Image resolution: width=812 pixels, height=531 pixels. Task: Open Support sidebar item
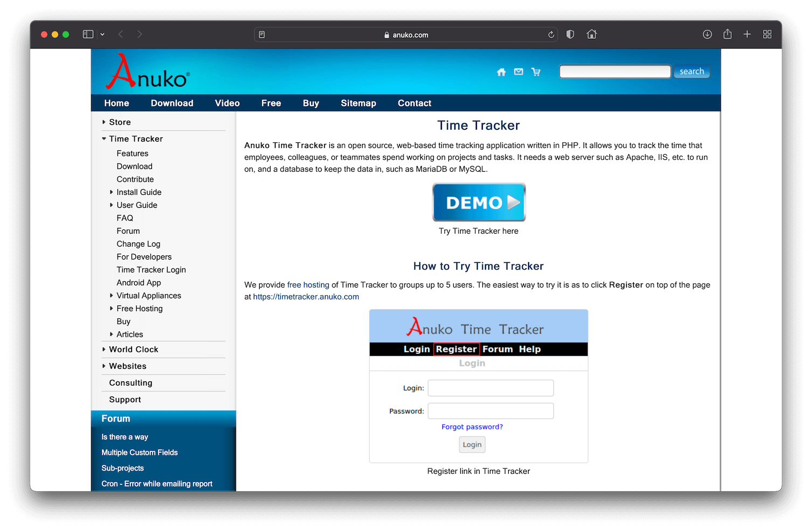[x=125, y=400]
